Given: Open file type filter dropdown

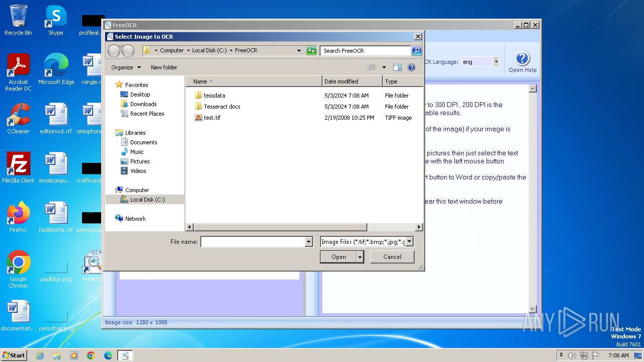Looking at the screenshot, I should (x=409, y=242).
